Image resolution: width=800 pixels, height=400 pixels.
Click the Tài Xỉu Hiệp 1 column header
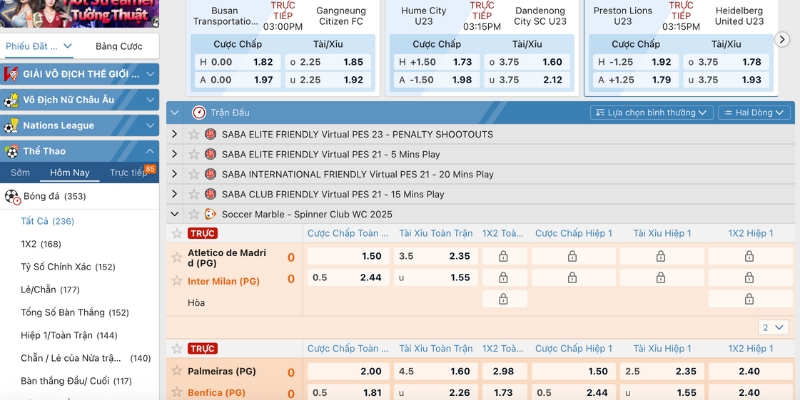coord(662,233)
